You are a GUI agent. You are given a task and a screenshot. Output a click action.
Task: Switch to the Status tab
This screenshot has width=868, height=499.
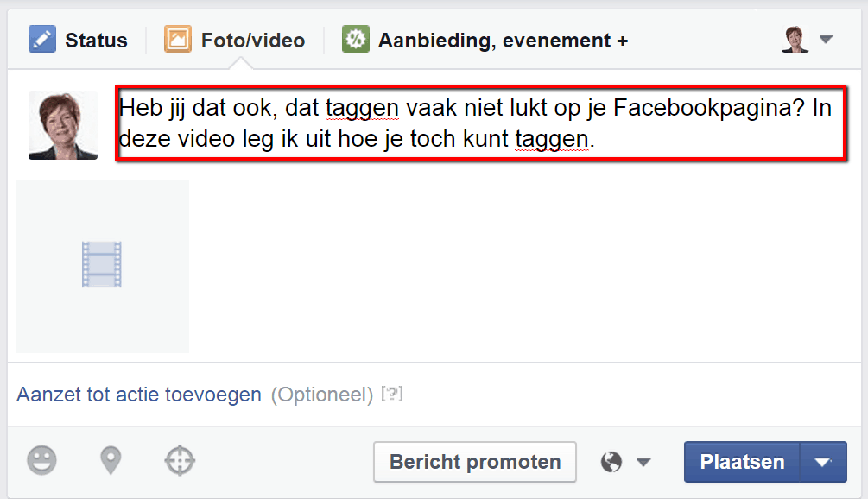point(78,40)
